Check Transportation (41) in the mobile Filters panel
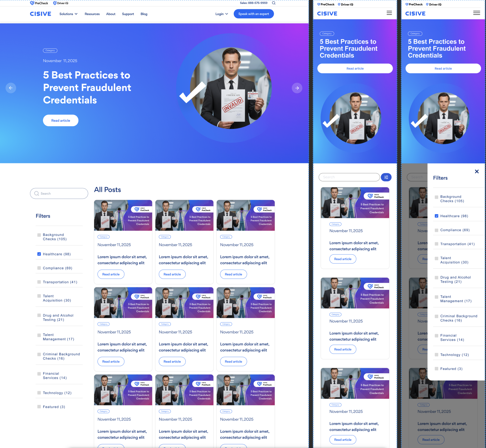486x448 pixels. 437,244
